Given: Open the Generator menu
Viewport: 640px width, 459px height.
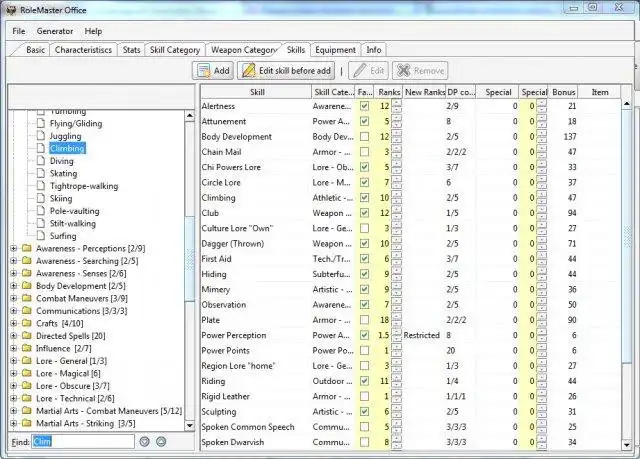Looking at the screenshot, I should pos(55,31).
